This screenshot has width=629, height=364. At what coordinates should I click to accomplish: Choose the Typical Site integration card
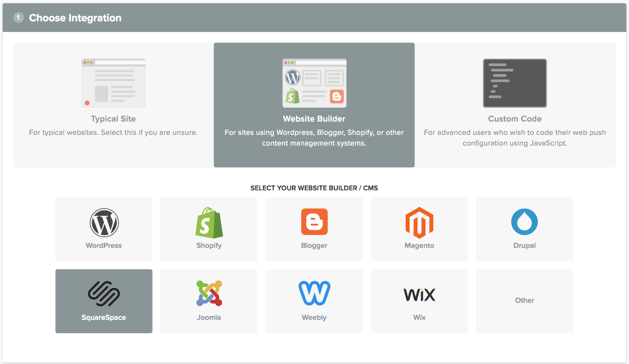pos(114,105)
